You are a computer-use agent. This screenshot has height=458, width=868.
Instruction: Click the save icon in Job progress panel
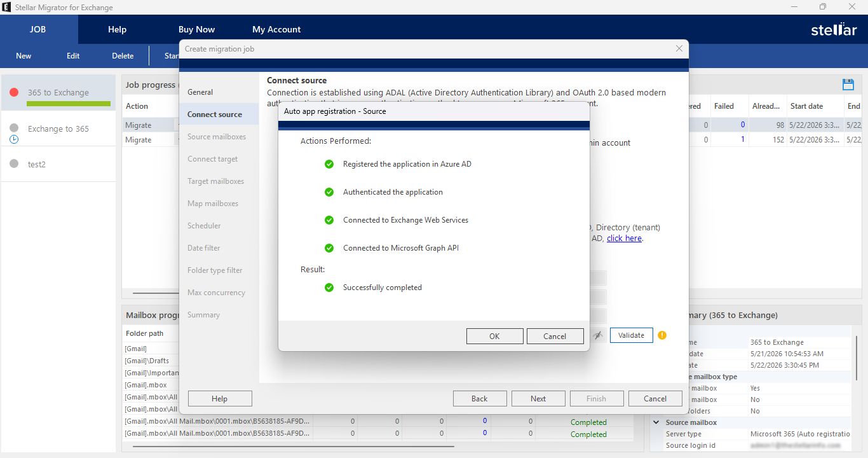pyautogui.click(x=848, y=85)
